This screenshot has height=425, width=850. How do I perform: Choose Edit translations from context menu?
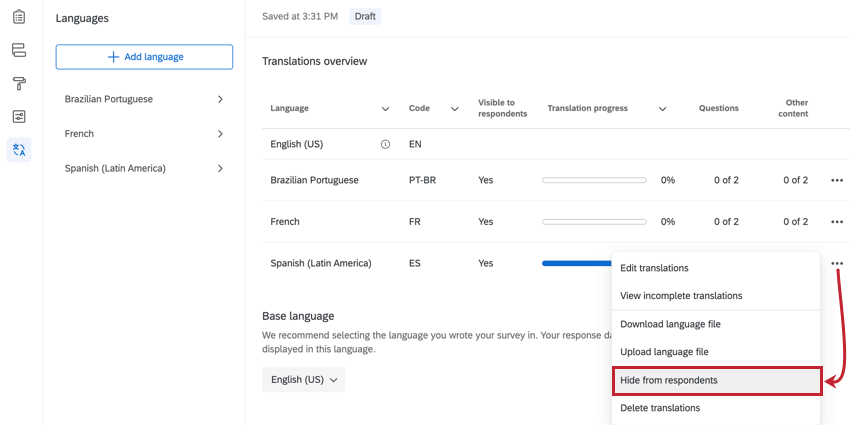coord(716,268)
